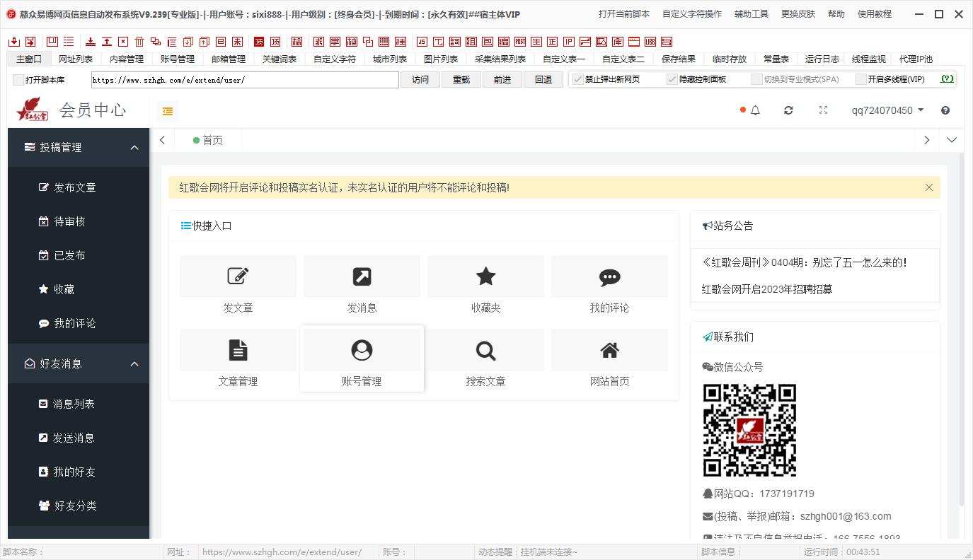Open 红歌会网开启2023年招聘招募 announcement link

pos(767,289)
